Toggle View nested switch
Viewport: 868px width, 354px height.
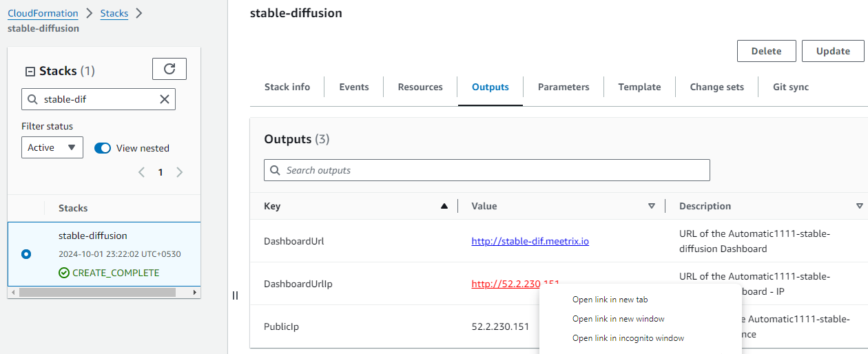[103, 148]
